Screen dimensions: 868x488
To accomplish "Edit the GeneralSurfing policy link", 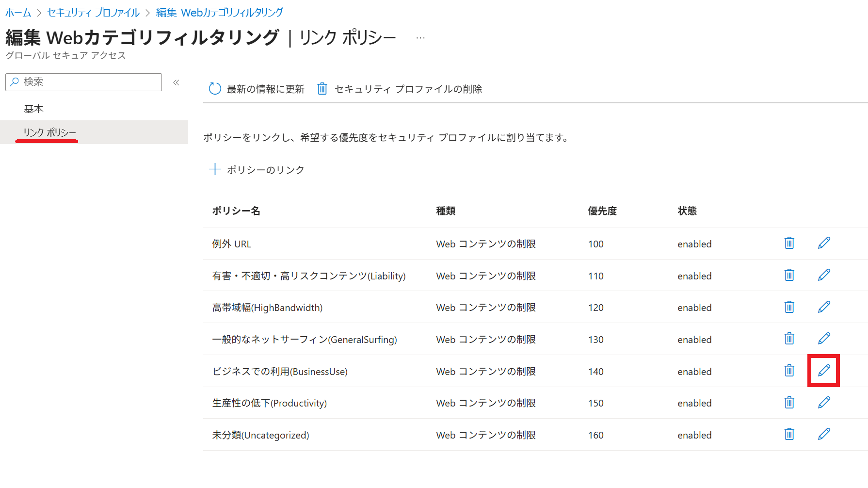I will [824, 339].
